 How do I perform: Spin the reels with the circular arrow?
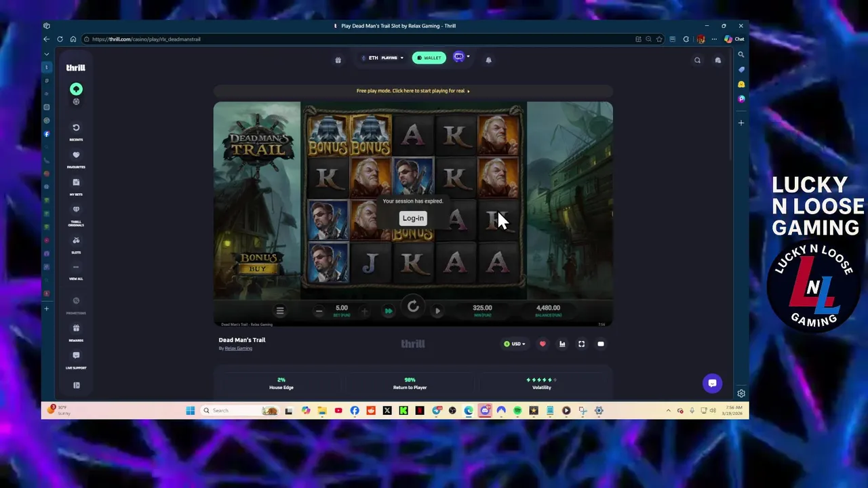click(413, 307)
